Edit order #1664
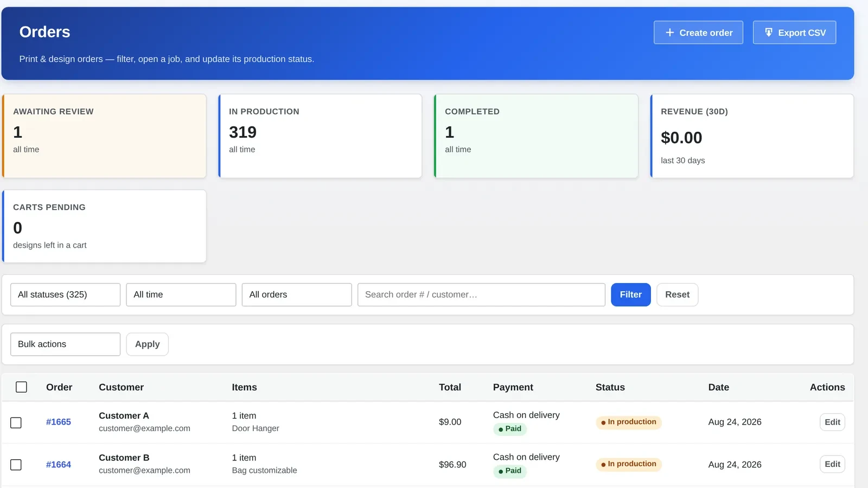The width and height of the screenshot is (868, 488). pos(832,464)
